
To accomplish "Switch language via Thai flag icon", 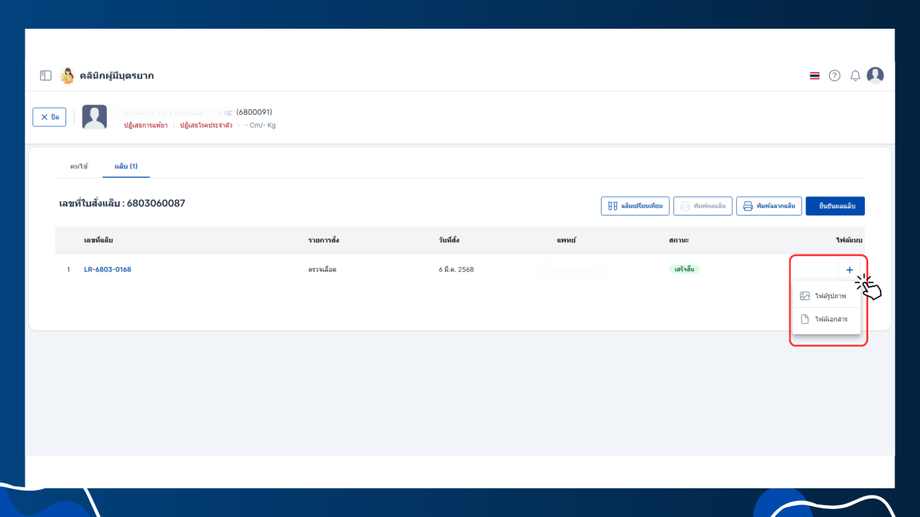I will click(x=814, y=76).
